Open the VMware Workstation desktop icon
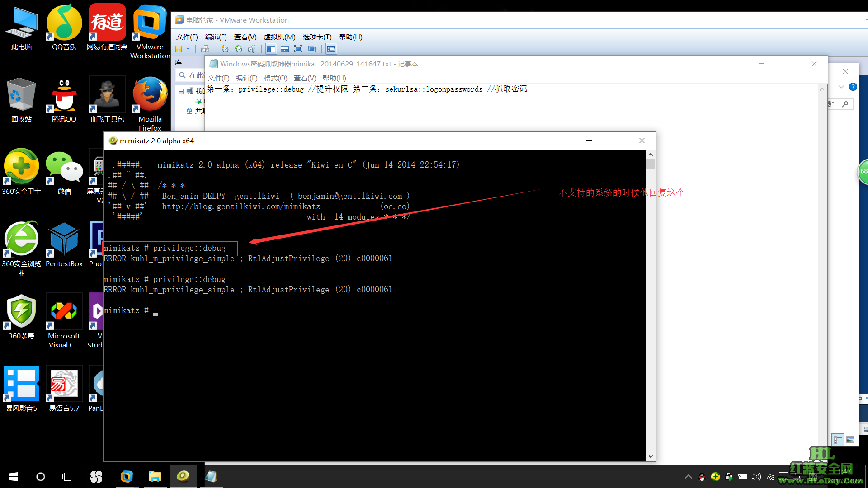 coord(150,32)
